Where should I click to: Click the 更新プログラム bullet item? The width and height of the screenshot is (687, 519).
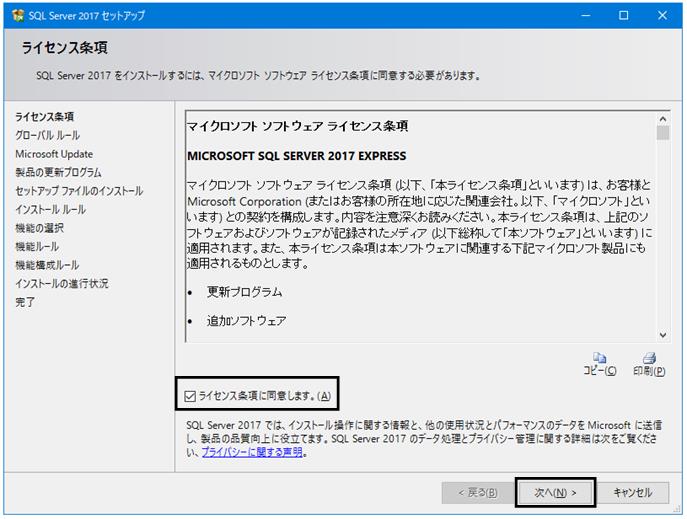point(244,292)
